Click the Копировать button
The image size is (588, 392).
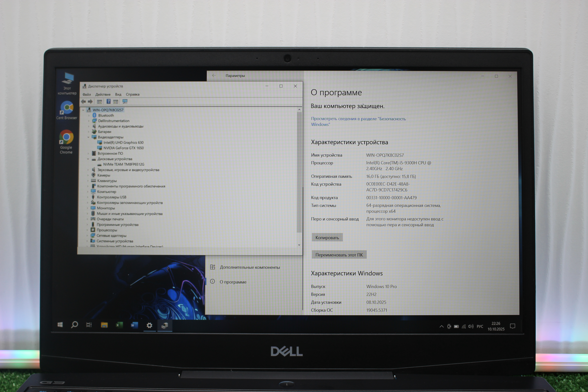click(327, 238)
